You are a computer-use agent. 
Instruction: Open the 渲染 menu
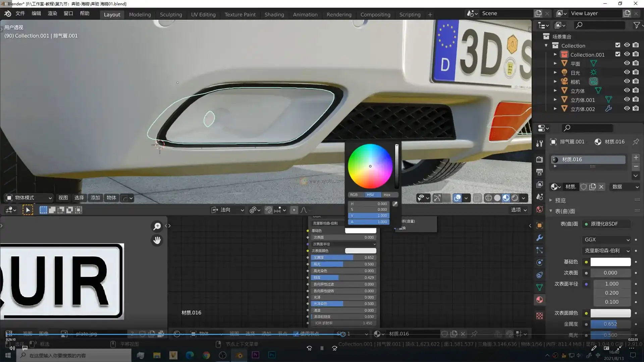[x=52, y=13]
